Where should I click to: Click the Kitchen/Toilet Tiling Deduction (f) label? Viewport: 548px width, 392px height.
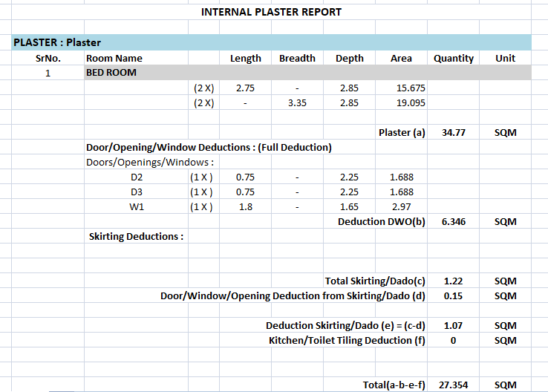[x=347, y=341]
